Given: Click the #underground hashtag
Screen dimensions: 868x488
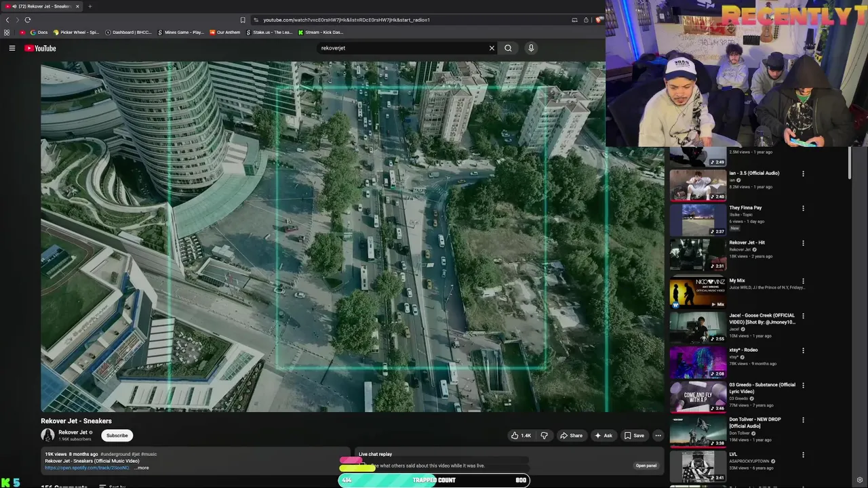Looking at the screenshot, I should pos(115,454).
